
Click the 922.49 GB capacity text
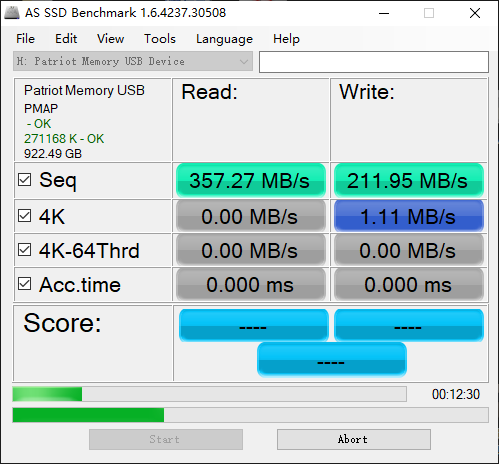[x=53, y=154]
